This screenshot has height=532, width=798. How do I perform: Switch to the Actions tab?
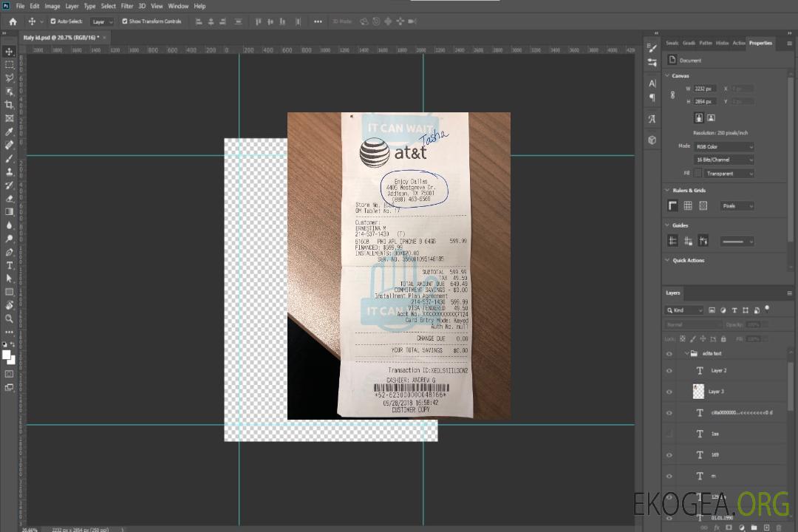(x=738, y=44)
